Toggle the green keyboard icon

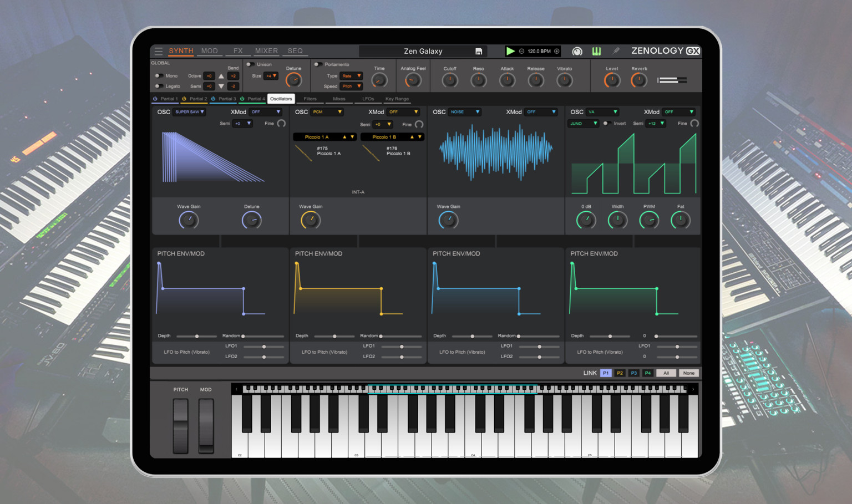coord(597,51)
